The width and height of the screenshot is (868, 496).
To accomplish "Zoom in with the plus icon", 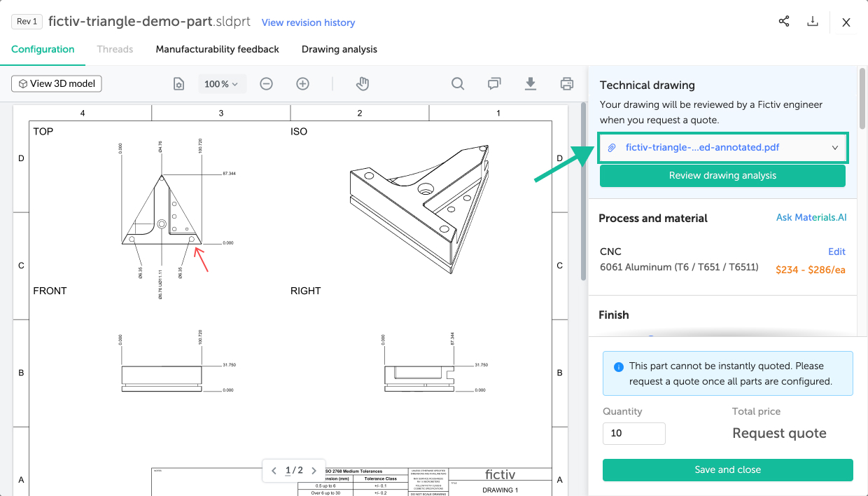I will 302,84.
